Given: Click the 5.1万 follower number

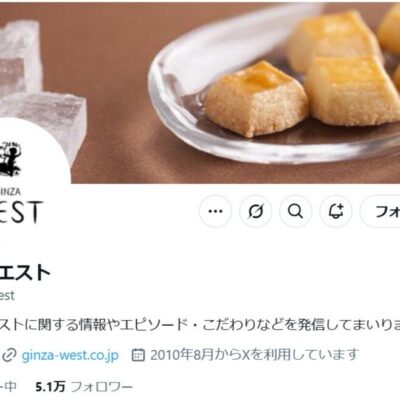Looking at the screenshot, I should click(50, 387).
